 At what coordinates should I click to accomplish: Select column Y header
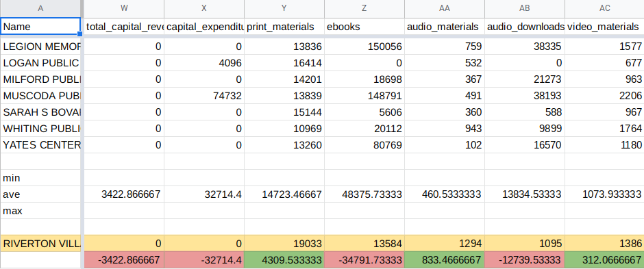point(284,8)
